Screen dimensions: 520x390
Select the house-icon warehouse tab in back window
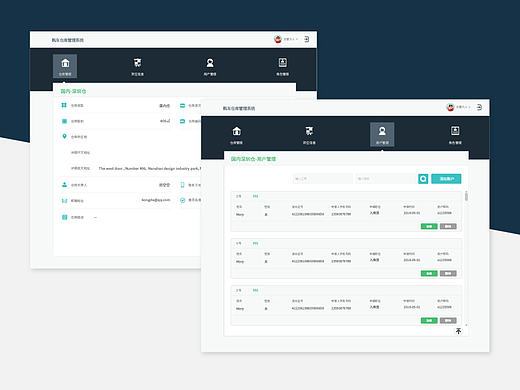65,66
